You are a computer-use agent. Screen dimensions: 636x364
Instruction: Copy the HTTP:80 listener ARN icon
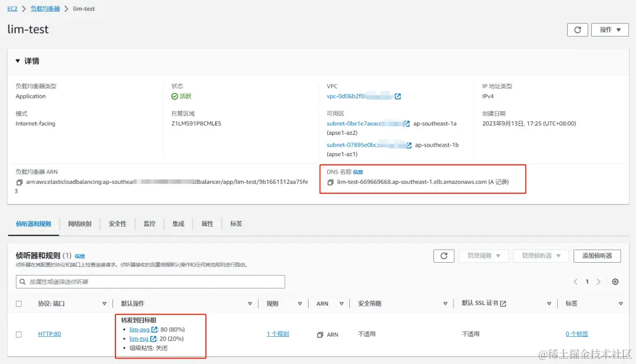(320, 335)
